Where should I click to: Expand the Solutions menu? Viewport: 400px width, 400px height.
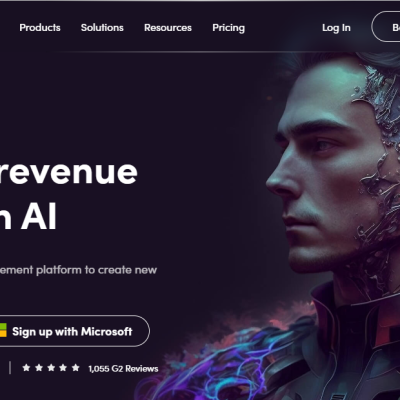(x=102, y=28)
